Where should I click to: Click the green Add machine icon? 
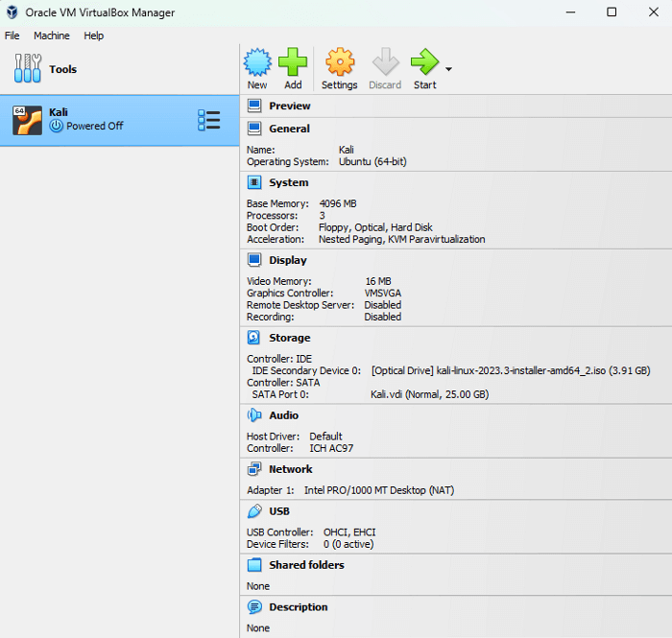[293, 62]
